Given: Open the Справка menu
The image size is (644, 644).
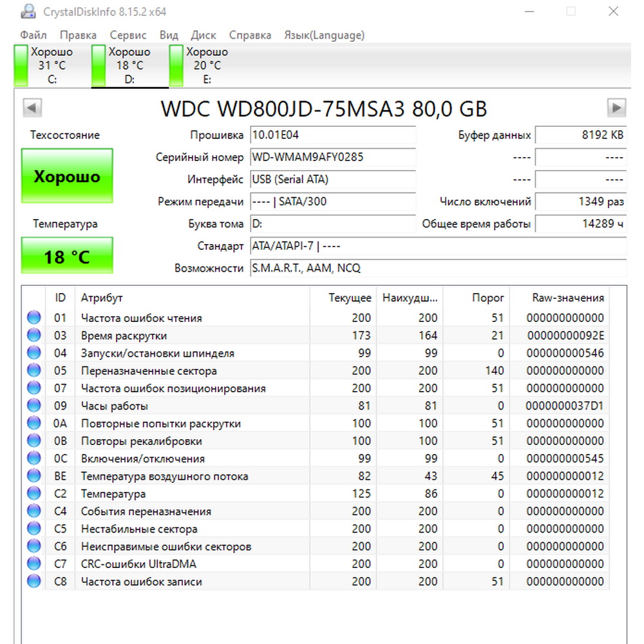Looking at the screenshot, I should (250, 35).
